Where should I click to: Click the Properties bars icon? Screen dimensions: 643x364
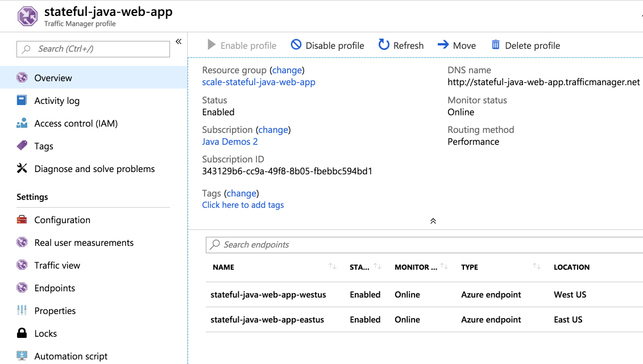pos(22,311)
